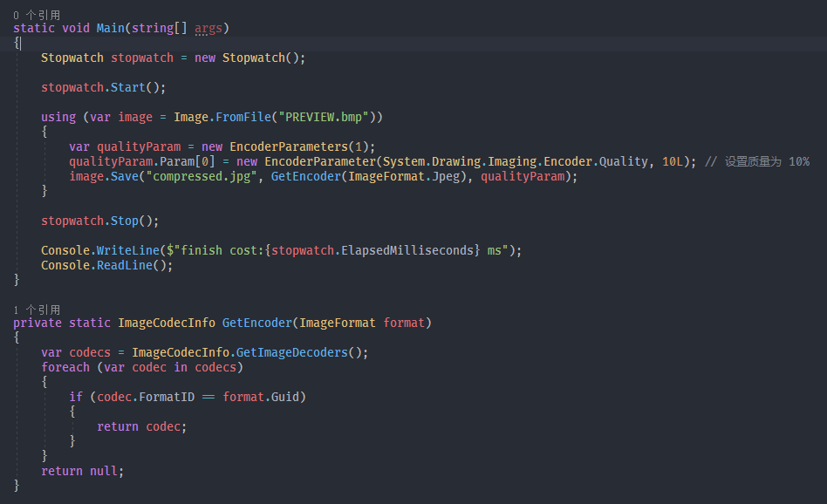Click the 'using' keyword
This screenshot has height=504, width=827.
pos(58,117)
